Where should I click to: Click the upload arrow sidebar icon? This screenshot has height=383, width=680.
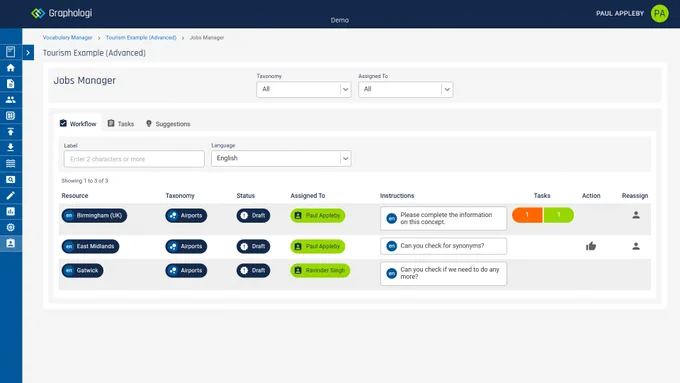click(x=10, y=131)
